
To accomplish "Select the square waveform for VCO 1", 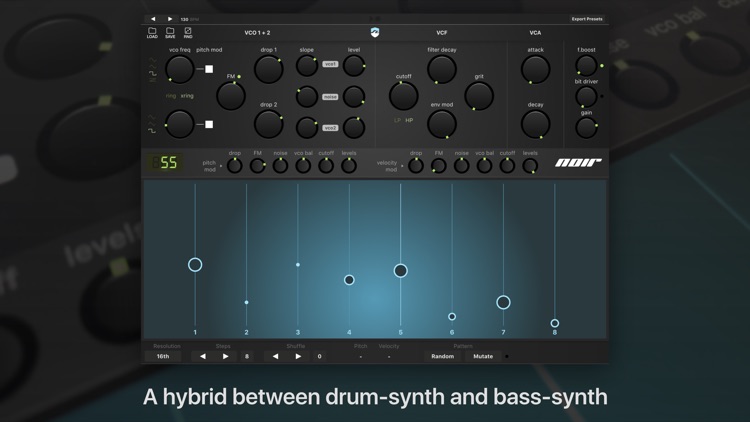I will point(153,74).
